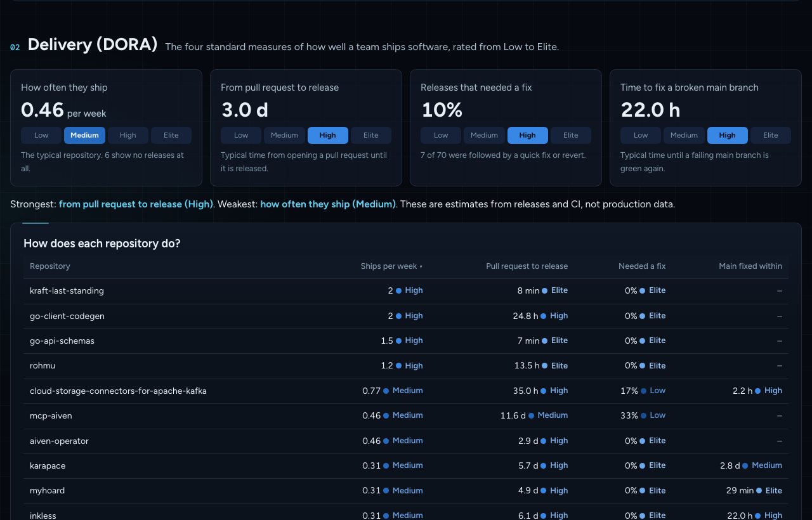Open cloud-storage-connectors-for-apache-kafka row
This screenshot has width=812, height=520.
click(406, 391)
